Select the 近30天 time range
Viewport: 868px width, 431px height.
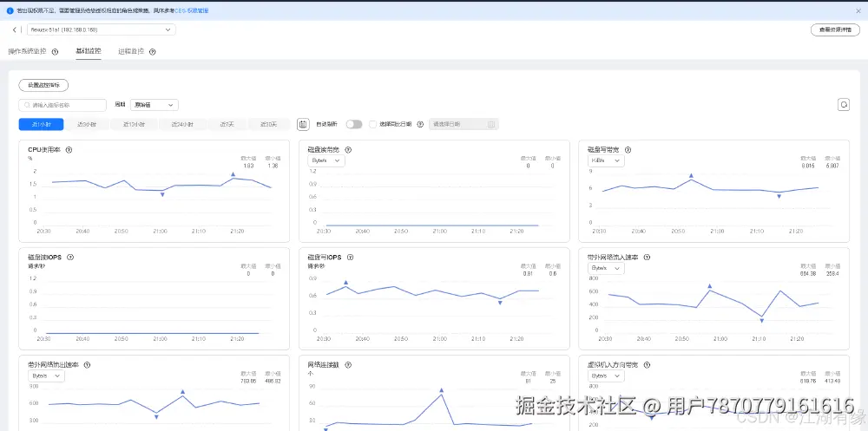(x=268, y=125)
